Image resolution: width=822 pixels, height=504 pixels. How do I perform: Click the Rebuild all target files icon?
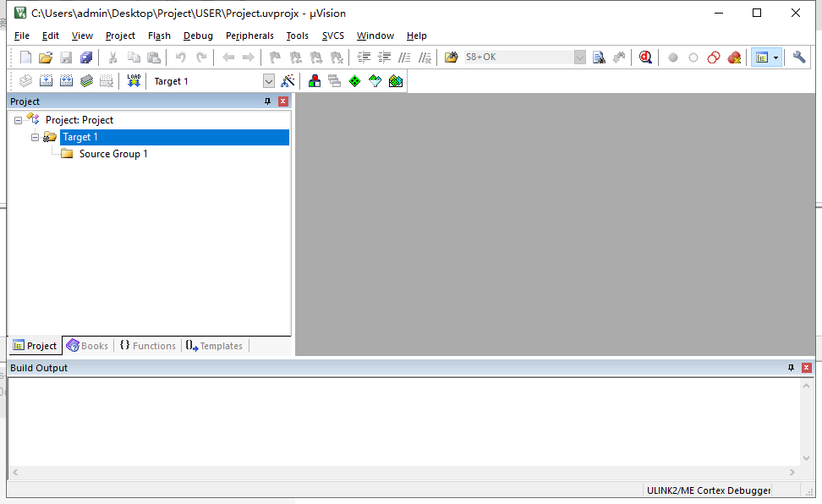[x=66, y=81]
